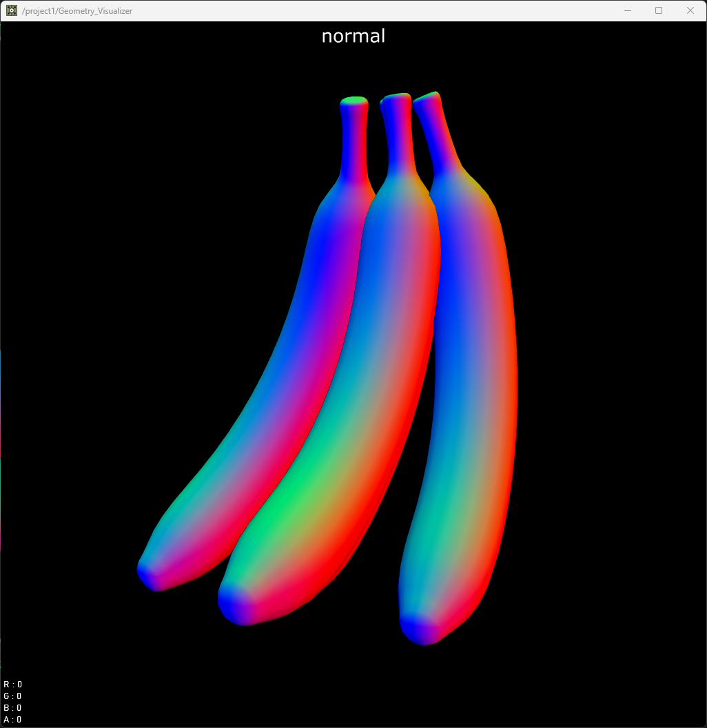Viewport: 707px width, 728px height.
Task: Click the A value readout
Action: click(12, 719)
